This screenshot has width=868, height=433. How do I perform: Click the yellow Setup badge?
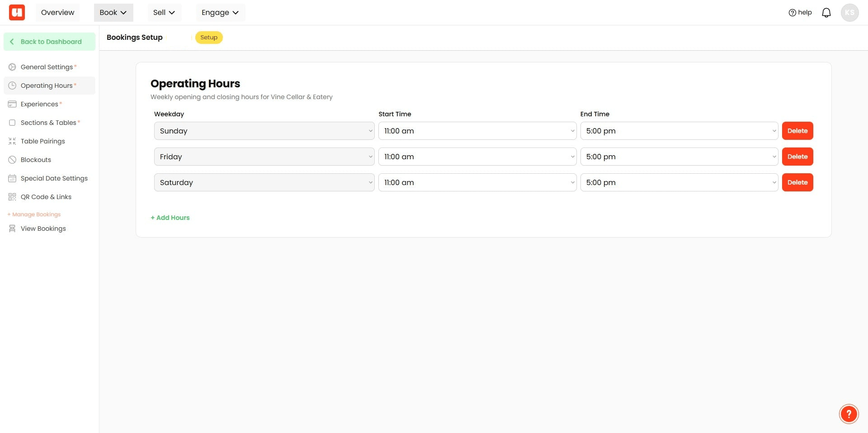(209, 38)
